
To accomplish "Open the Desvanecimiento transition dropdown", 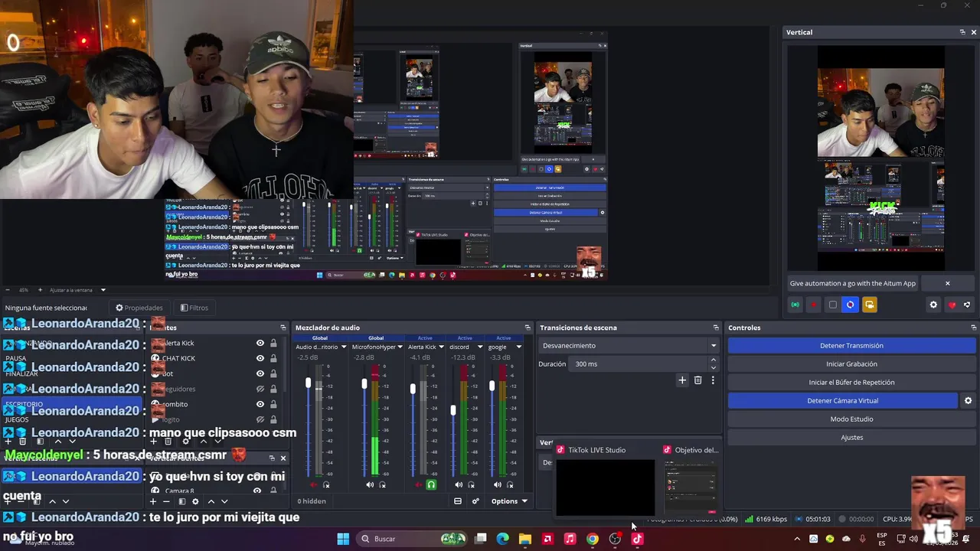I will click(629, 345).
